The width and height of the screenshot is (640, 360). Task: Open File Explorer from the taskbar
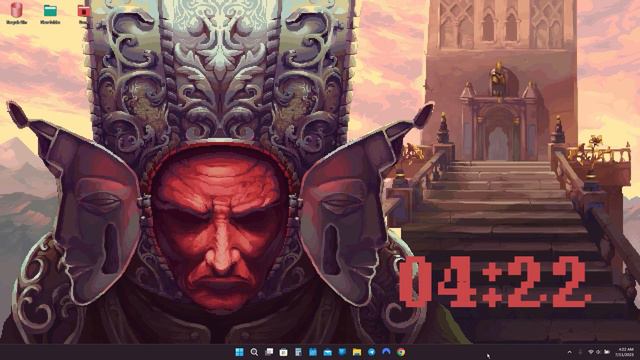click(x=357, y=352)
